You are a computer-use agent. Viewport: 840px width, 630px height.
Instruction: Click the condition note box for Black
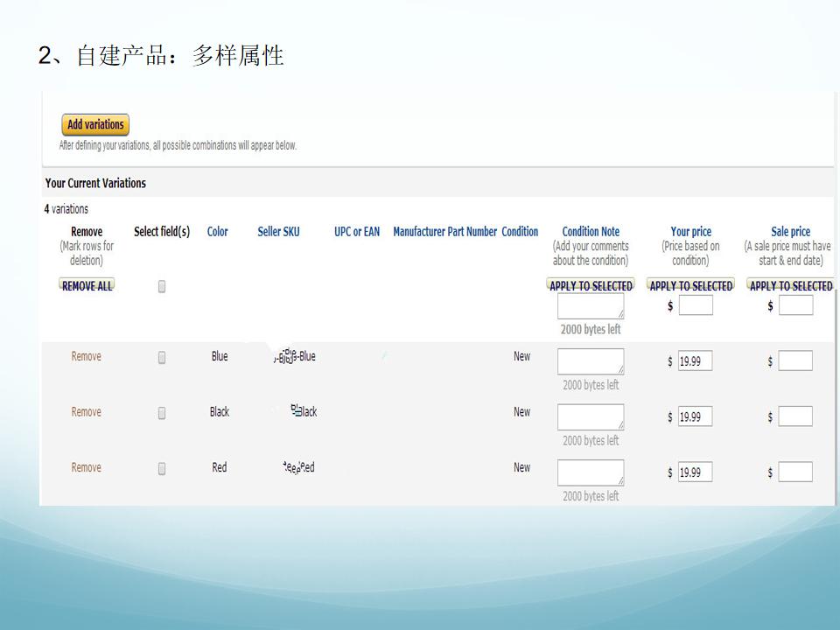(x=591, y=417)
